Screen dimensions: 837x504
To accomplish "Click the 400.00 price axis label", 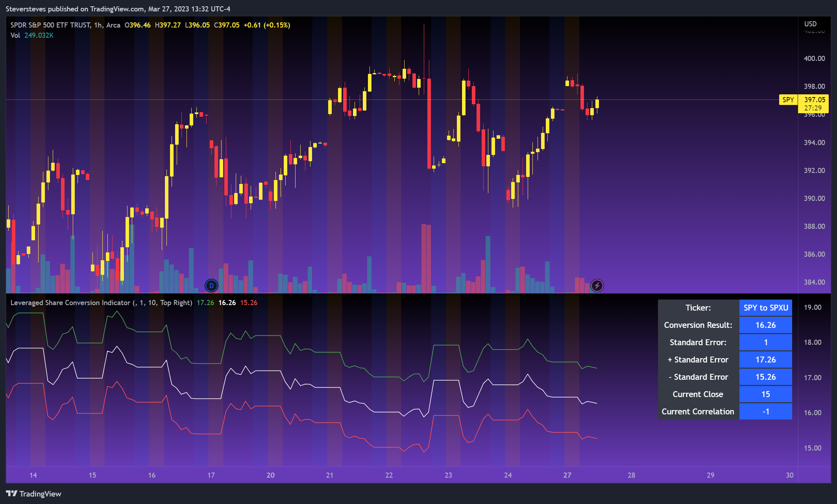I will point(814,59).
